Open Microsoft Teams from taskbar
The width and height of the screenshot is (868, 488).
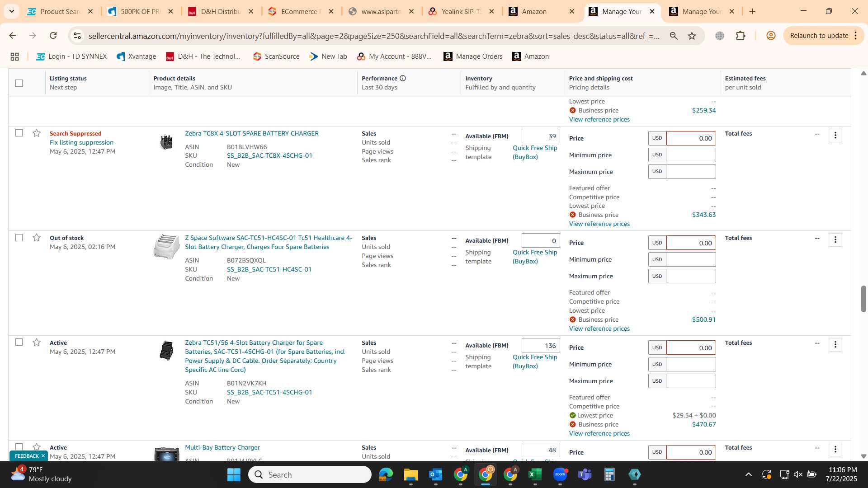point(585,474)
